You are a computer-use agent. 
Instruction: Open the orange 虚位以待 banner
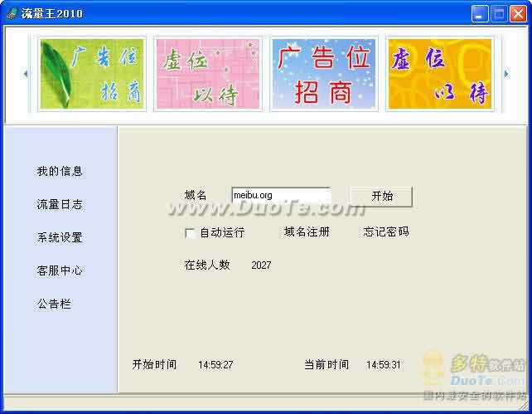440,74
